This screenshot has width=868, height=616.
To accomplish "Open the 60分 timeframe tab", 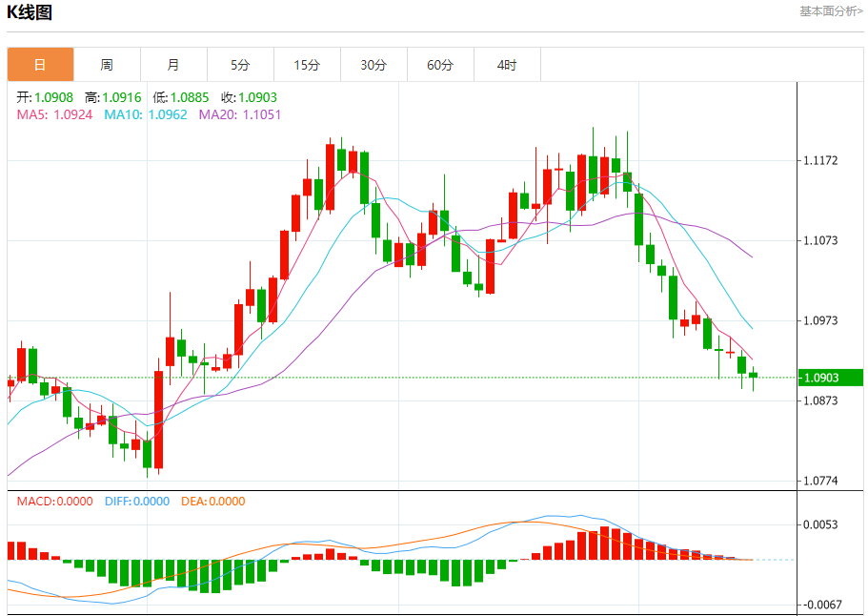I will point(440,65).
